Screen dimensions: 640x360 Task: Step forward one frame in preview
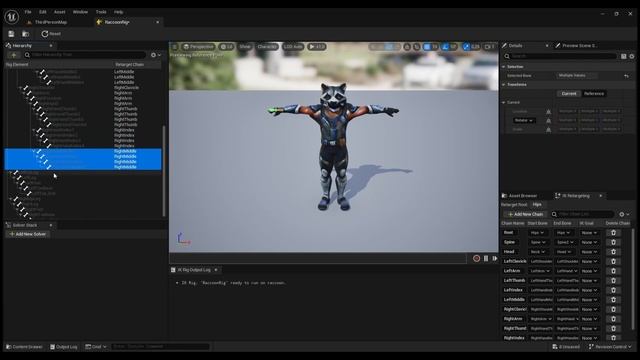pyautogui.click(x=495, y=258)
